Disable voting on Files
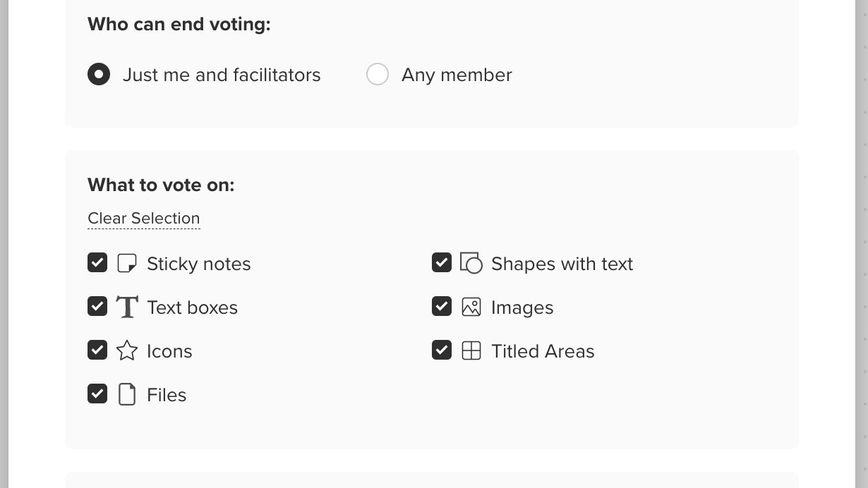Screen dimensions: 868x488 tap(97, 394)
